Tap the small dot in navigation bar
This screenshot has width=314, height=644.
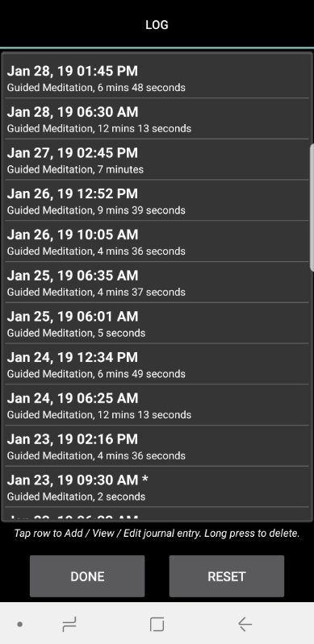click(x=19, y=625)
